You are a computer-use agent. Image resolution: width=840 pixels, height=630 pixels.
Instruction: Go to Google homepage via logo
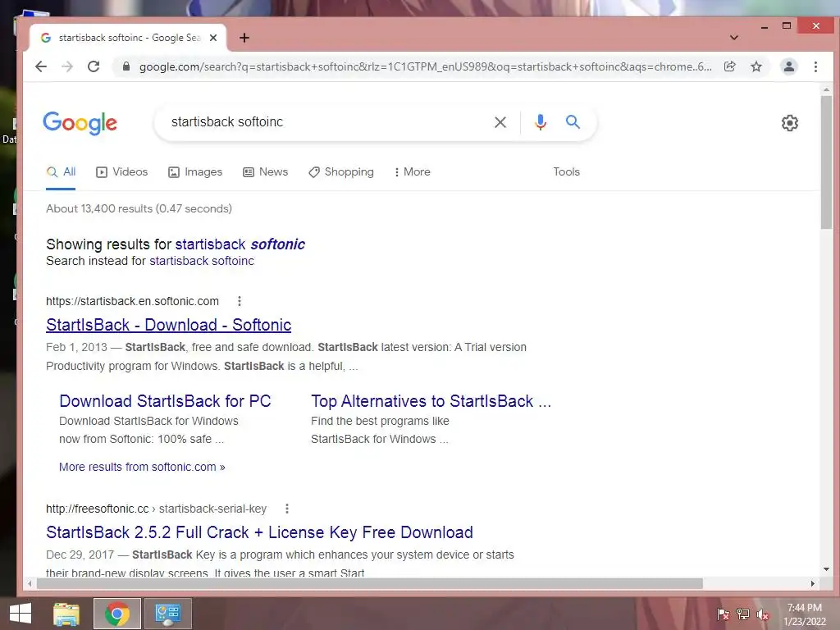pos(80,123)
